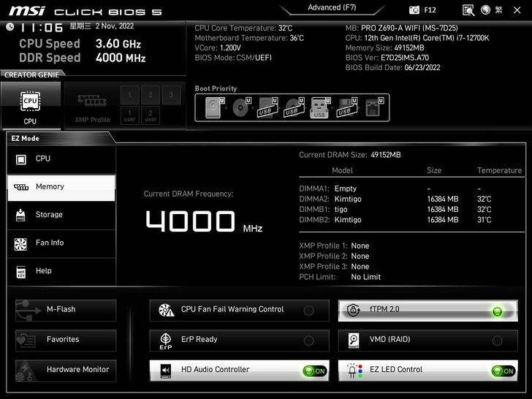Click the CREATOR GENIE label
The image size is (532, 399).
[31, 75]
